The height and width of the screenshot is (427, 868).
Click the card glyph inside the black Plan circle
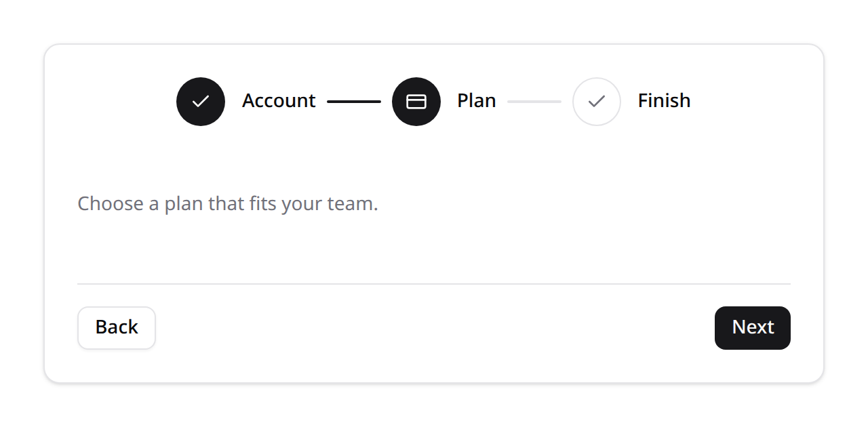point(416,102)
